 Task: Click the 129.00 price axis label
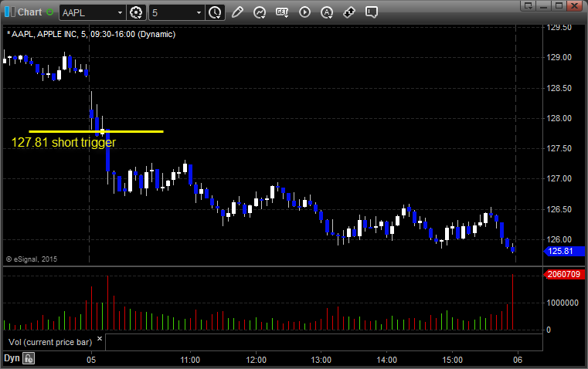[559, 57]
